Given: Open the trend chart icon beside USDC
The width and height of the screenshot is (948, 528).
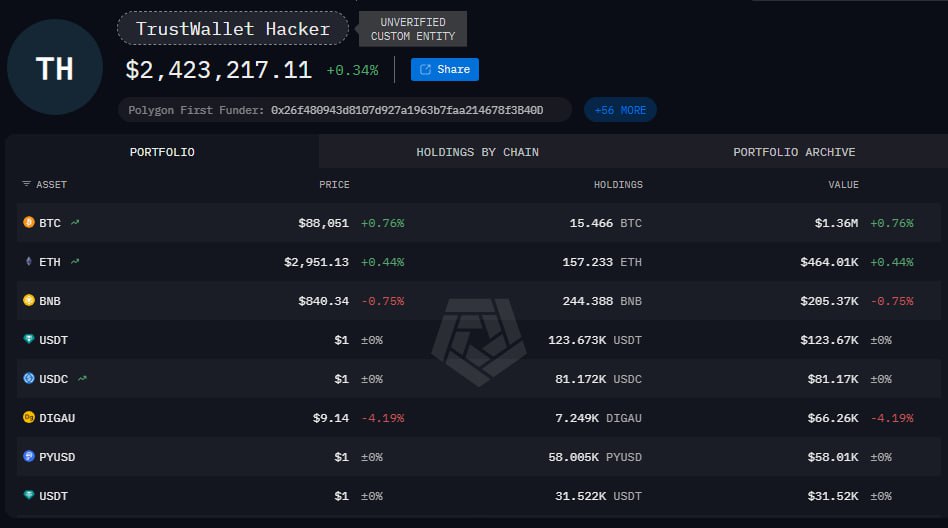Looking at the screenshot, I should [x=82, y=379].
